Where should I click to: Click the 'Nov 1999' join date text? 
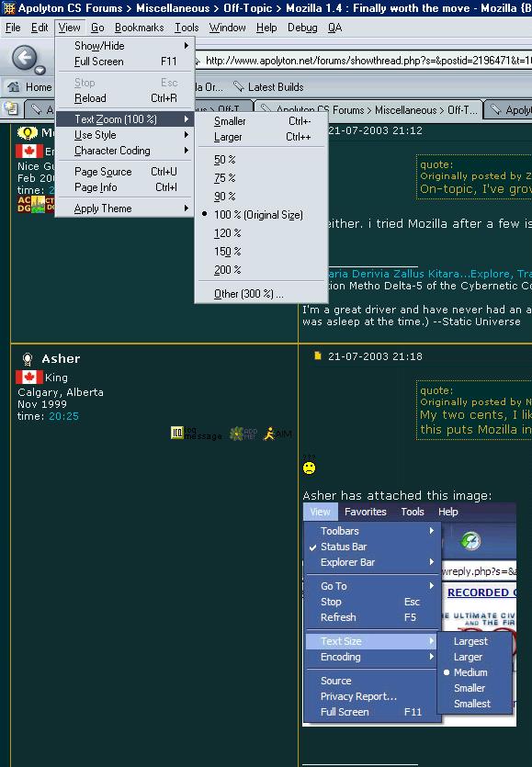[42, 404]
